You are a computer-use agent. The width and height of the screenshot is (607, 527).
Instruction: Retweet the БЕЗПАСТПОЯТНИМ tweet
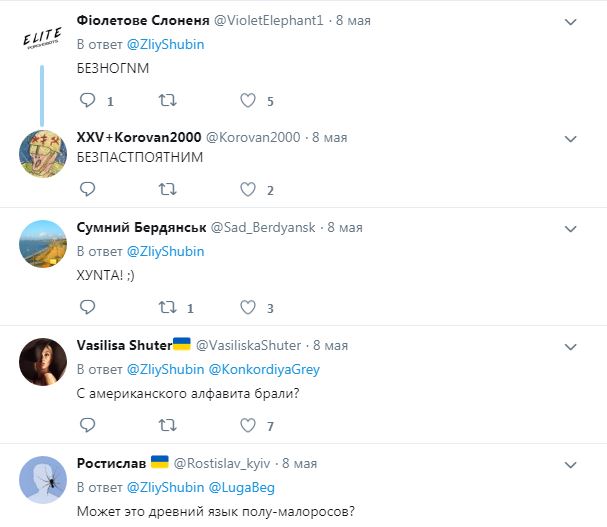pos(168,189)
